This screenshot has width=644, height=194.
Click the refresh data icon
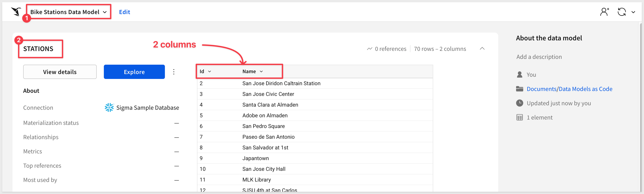(x=621, y=12)
